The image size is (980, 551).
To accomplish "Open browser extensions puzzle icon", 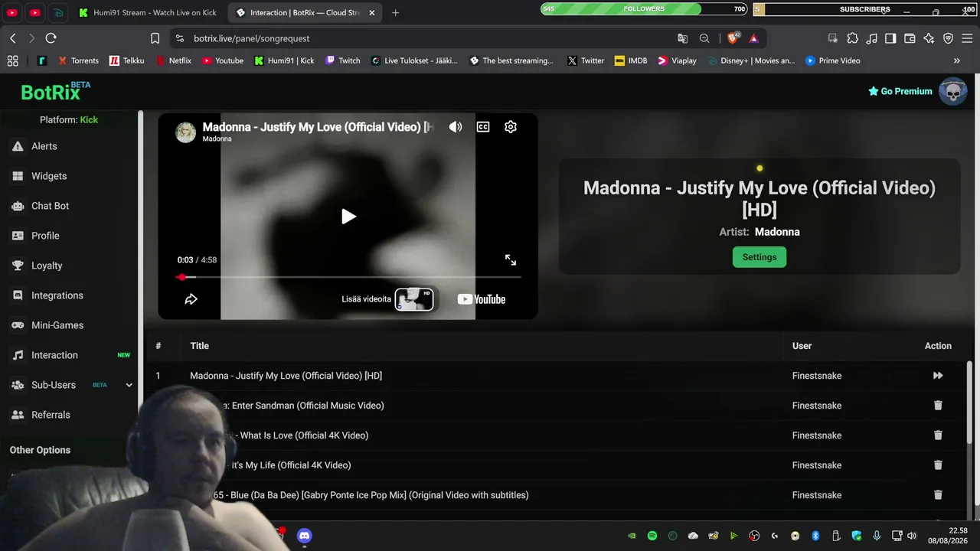I will point(852,38).
